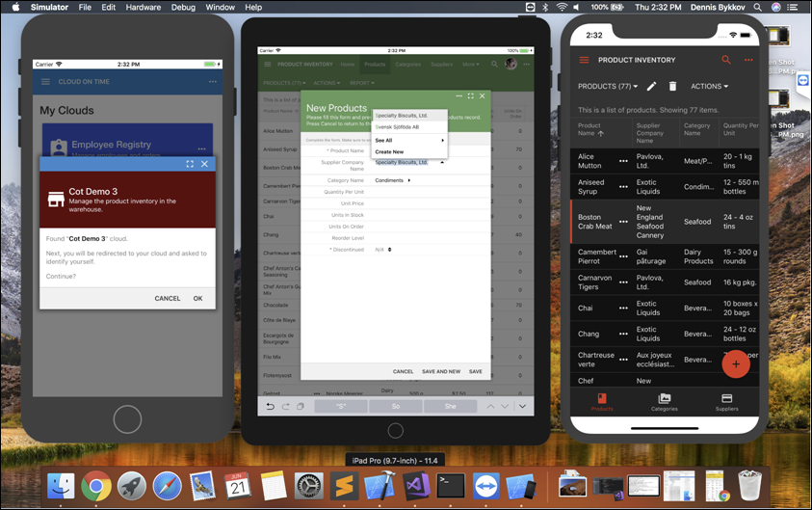The width and height of the screenshot is (812, 510).
Task: Open the Hardware menu in Simulator menu bar
Action: (144, 7)
